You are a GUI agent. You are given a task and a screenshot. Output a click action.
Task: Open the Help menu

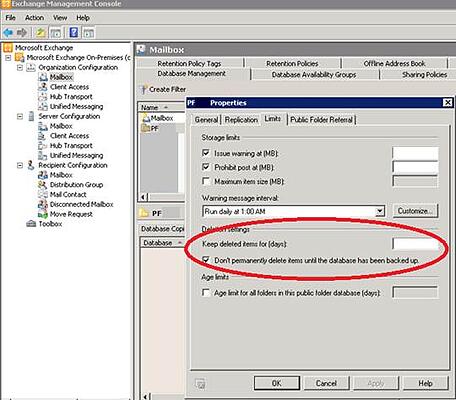pyautogui.click(x=83, y=18)
